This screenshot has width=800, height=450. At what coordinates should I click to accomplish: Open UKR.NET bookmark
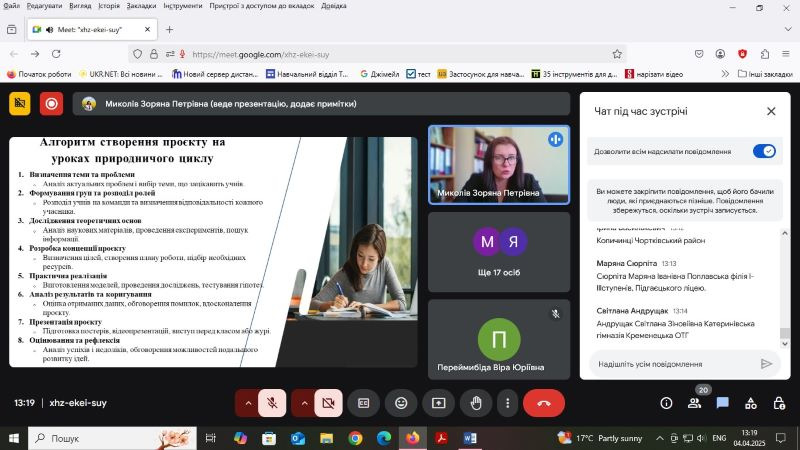tap(120, 74)
